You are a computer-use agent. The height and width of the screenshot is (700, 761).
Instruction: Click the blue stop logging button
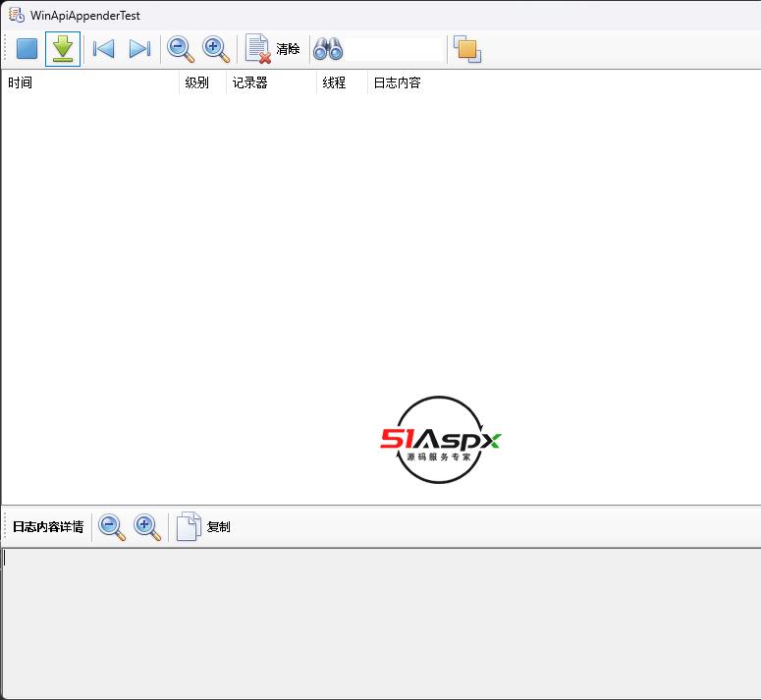click(27, 49)
